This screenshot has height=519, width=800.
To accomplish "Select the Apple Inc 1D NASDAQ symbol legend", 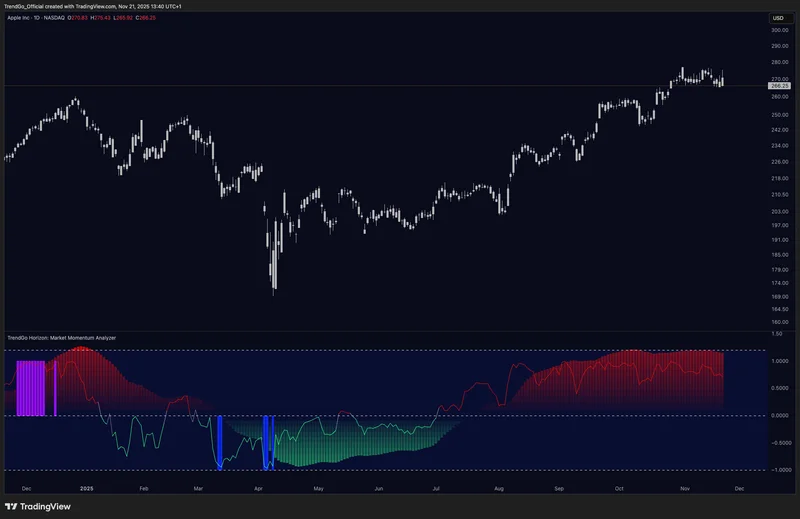I will click(x=36, y=18).
